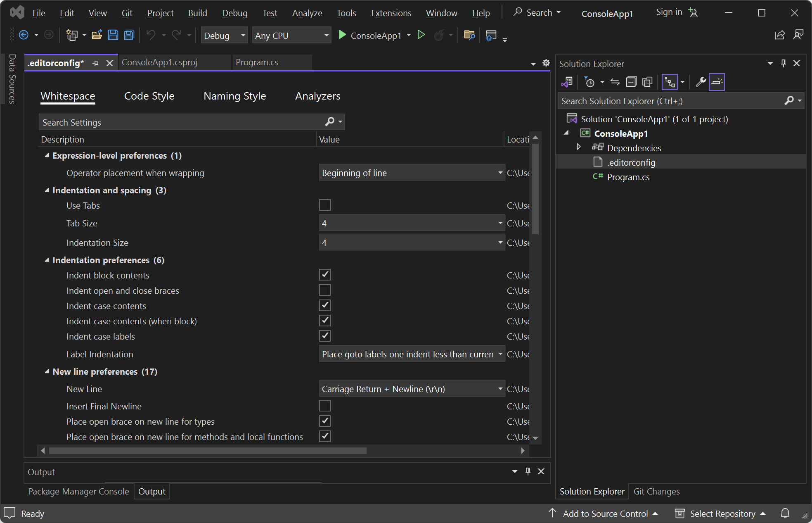Switch to the Code Style tab
The width and height of the screenshot is (812, 523).
149,95
